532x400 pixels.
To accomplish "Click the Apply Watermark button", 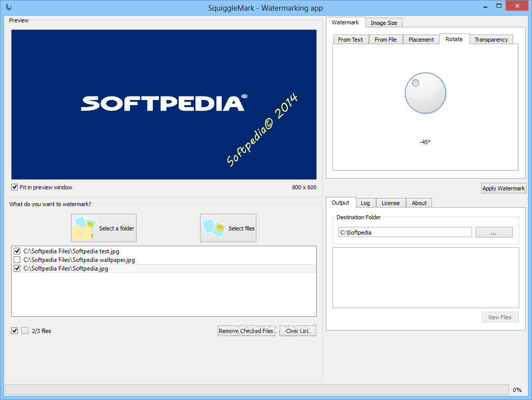I will tap(504, 188).
